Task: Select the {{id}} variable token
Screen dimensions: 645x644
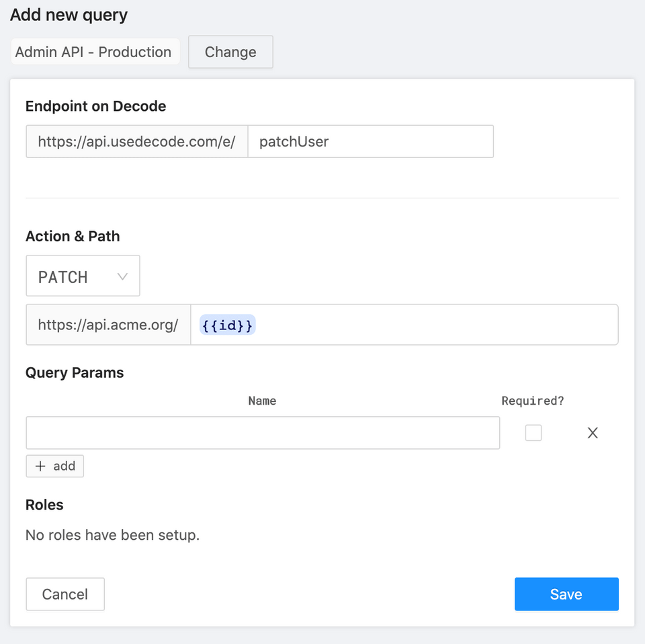Action: pos(227,325)
